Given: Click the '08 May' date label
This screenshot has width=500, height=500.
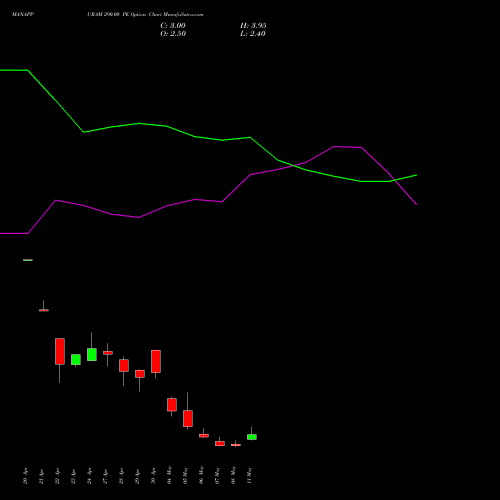Looking at the screenshot, I should [234, 475].
